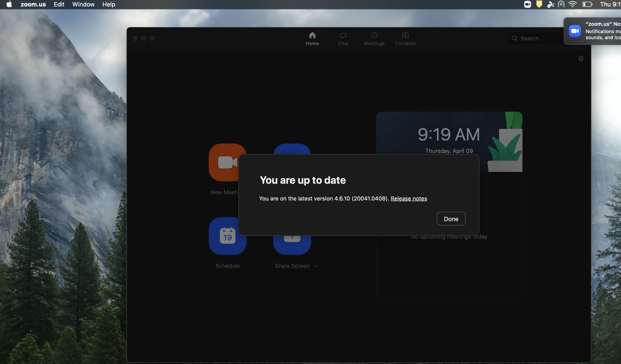The image size is (621, 364).
Task: Click 'No upcoming meetings today' text
Action: tap(449, 238)
